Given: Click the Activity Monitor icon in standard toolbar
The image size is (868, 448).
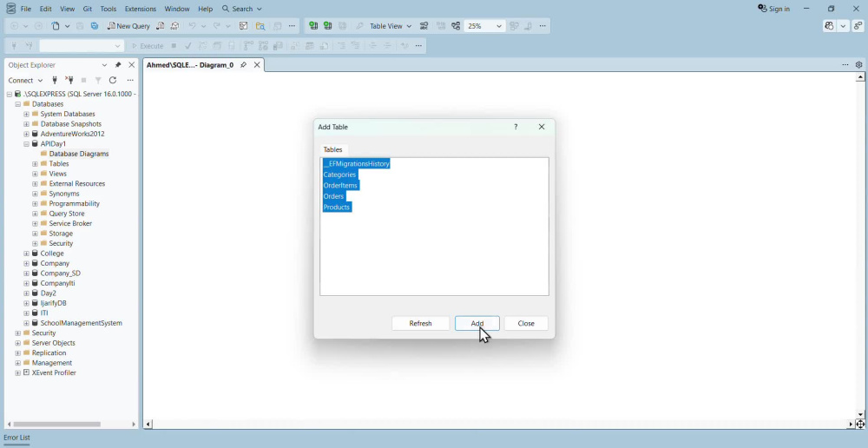Looking at the screenshot, I should pyautogui.click(x=243, y=26).
